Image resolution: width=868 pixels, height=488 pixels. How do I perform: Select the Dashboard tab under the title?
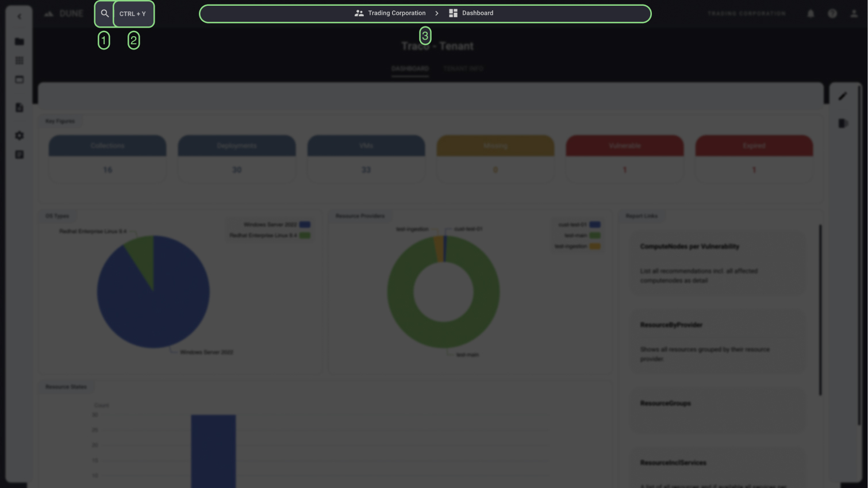410,68
